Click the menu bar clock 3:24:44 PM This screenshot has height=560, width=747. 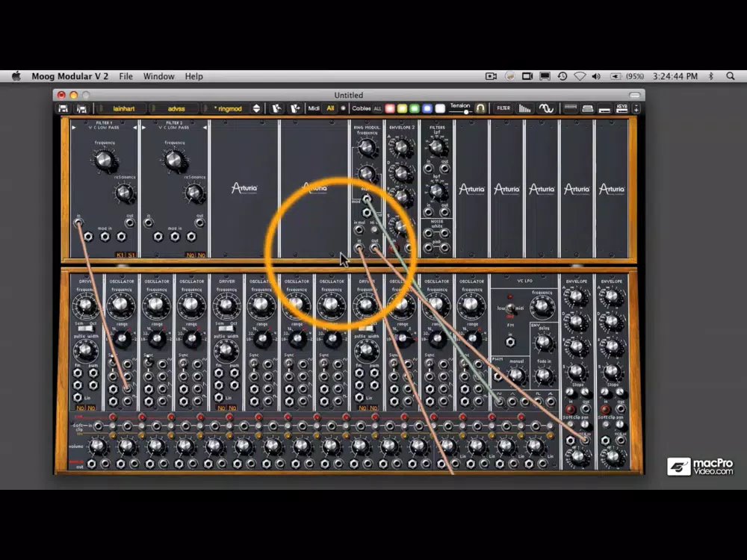pos(675,76)
